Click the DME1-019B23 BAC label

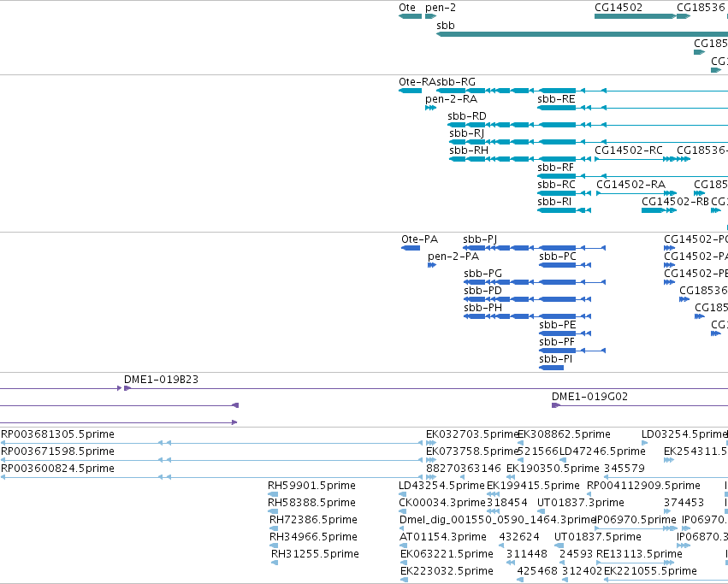click(161, 380)
